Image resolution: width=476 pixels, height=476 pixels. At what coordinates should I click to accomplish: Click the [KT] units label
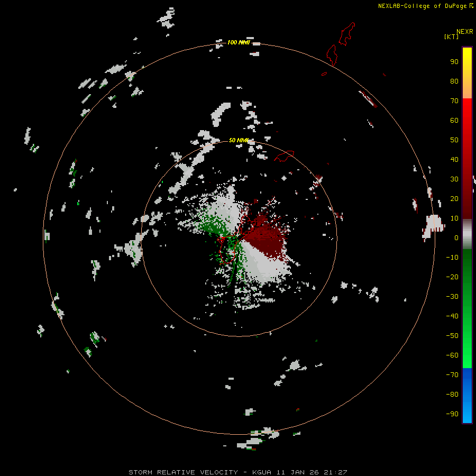tap(451, 36)
